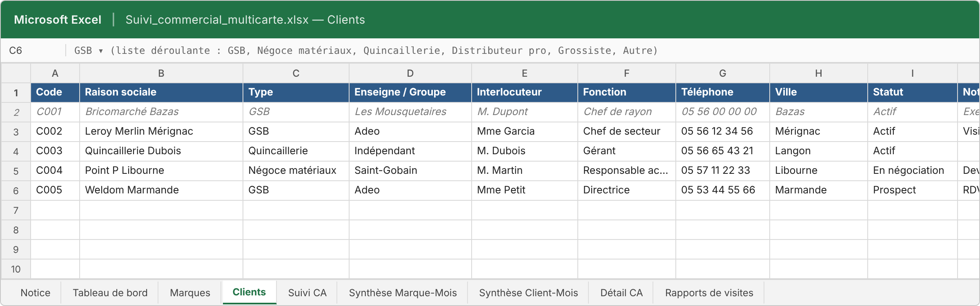This screenshot has height=306, width=980.
Task: Select row 2 header
Action: 16,112
